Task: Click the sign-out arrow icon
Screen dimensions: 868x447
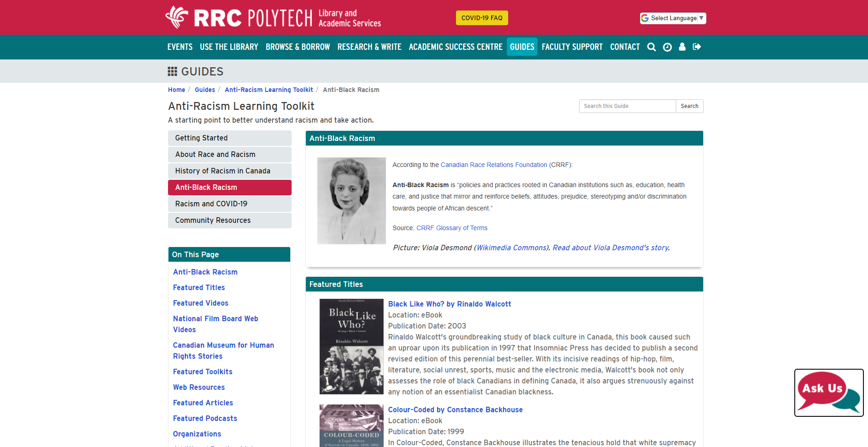Action: [x=697, y=47]
